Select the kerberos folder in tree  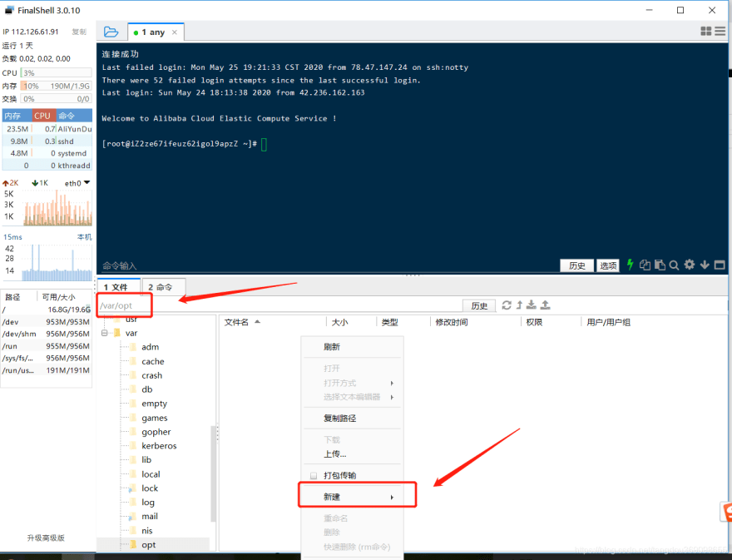[x=159, y=446]
